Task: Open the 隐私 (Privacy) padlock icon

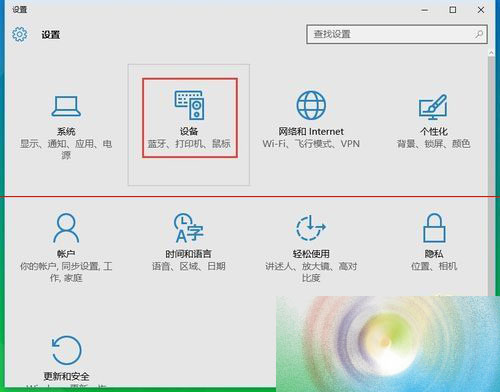Action: pyautogui.click(x=434, y=228)
